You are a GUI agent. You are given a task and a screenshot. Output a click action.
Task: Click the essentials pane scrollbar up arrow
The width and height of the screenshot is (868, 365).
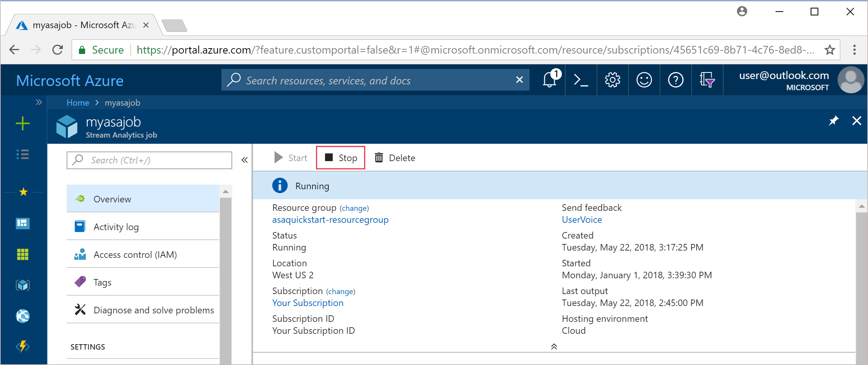(861, 207)
